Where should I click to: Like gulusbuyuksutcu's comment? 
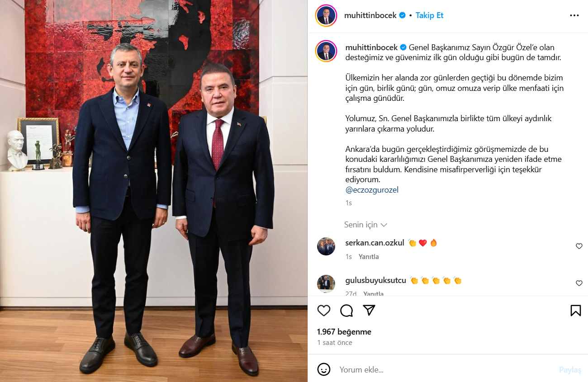(x=579, y=283)
